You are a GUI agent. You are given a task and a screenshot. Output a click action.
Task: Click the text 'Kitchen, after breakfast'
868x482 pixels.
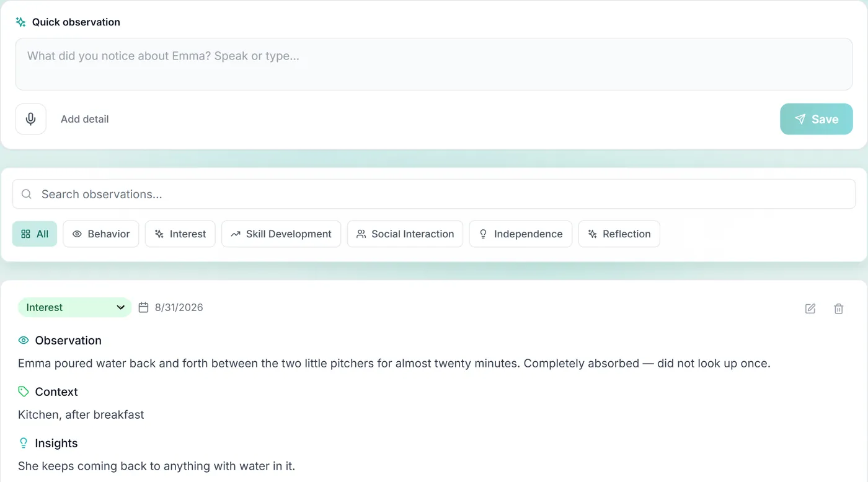click(81, 414)
